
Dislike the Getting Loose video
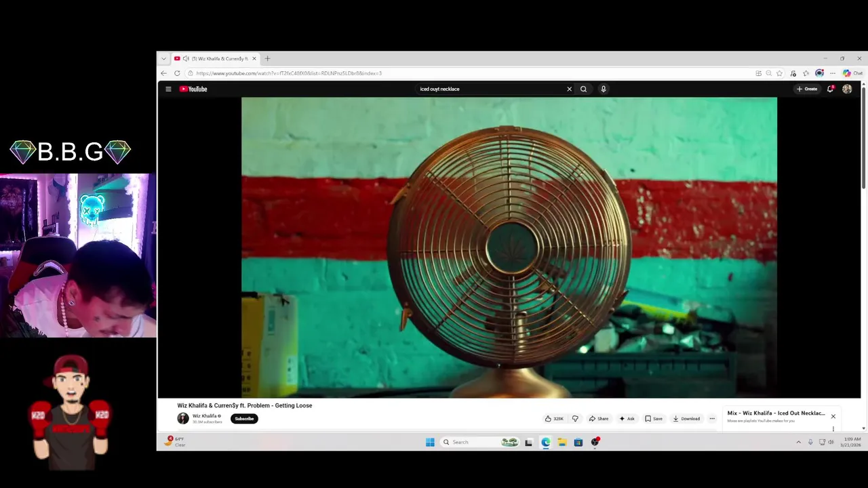tap(575, 418)
